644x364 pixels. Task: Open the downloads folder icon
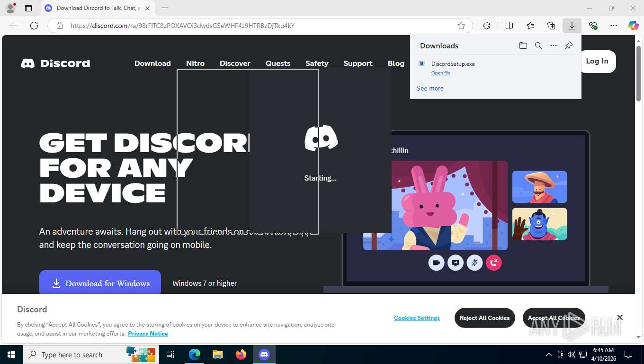(523, 45)
